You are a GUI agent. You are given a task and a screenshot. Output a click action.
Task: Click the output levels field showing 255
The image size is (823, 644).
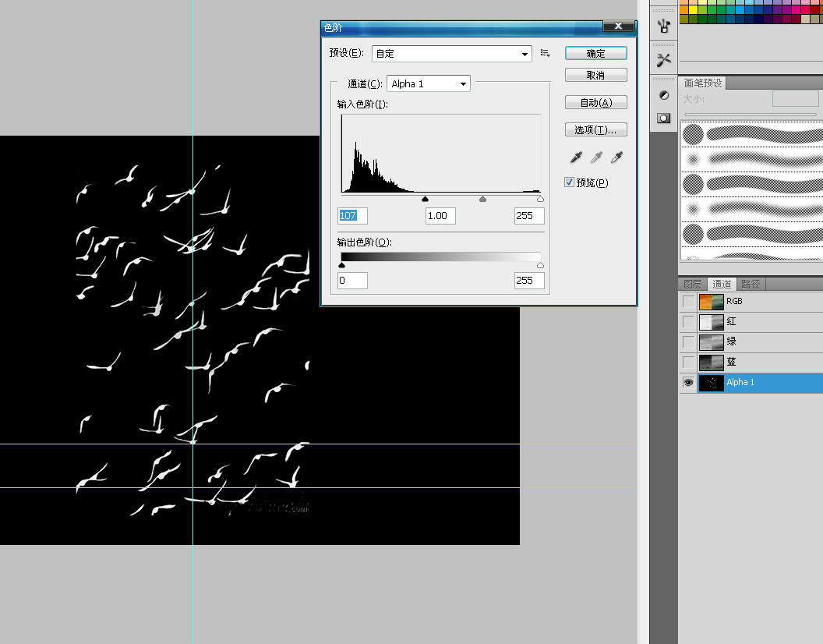529,281
